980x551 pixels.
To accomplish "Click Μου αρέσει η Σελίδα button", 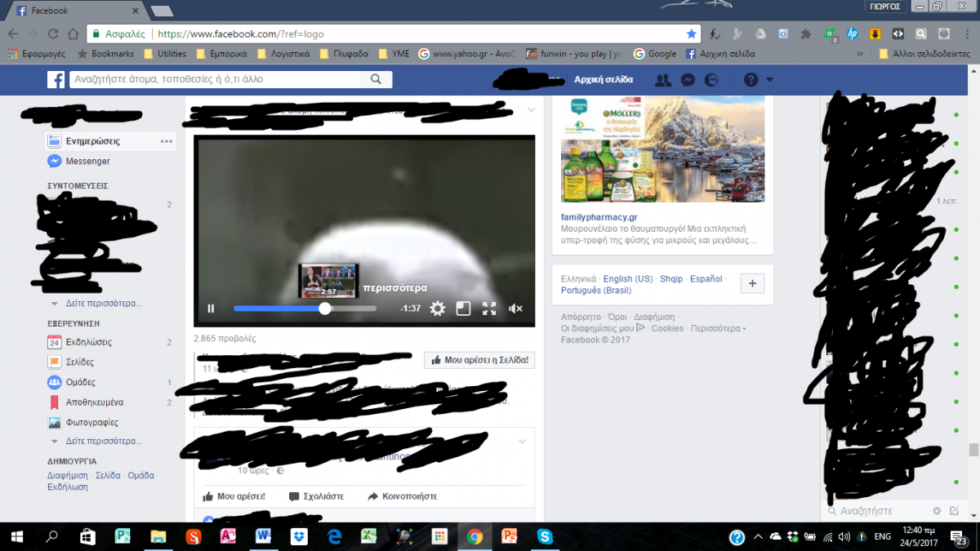I will 479,360.
